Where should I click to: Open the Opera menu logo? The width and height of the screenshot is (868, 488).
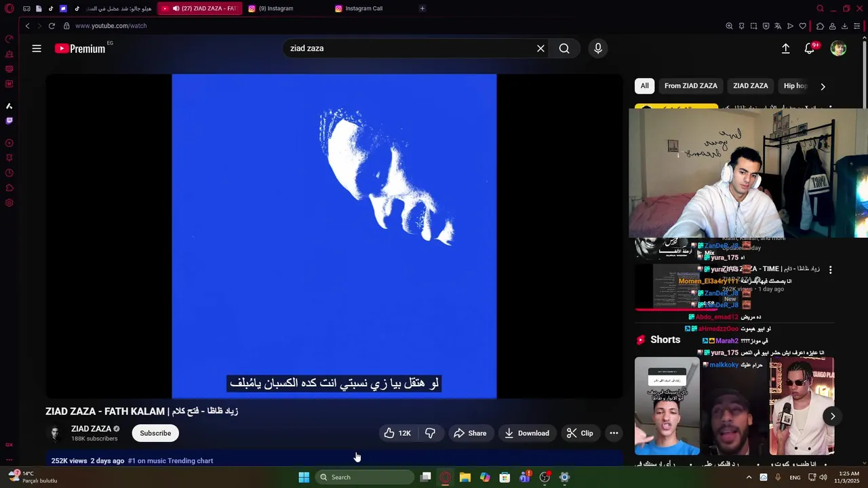coord(9,9)
